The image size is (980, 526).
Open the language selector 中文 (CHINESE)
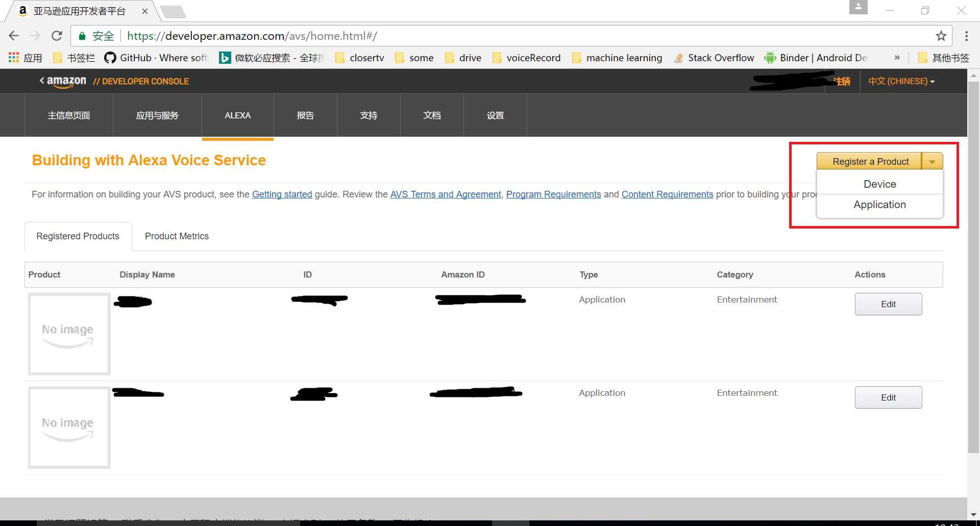point(901,81)
